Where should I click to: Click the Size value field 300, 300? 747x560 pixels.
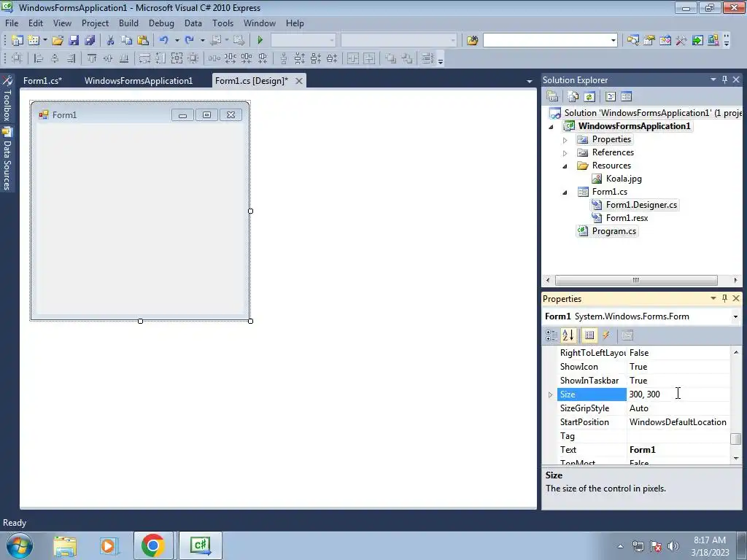point(678,394)
